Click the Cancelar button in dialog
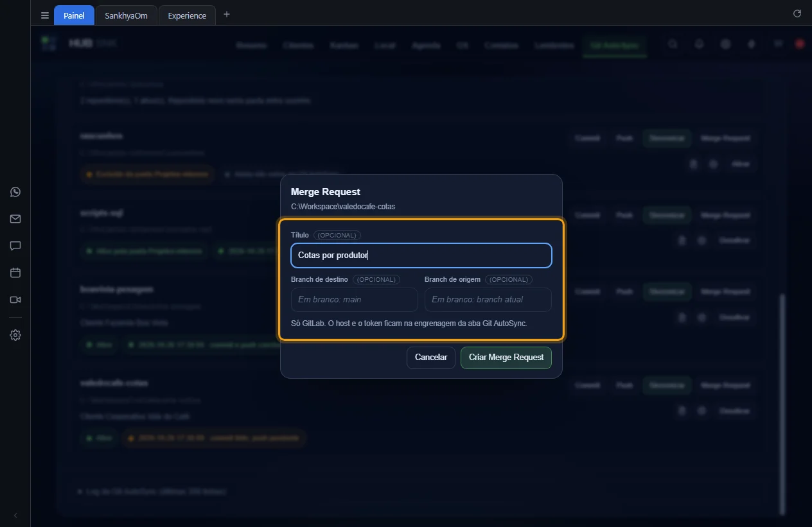 point(431,358)
